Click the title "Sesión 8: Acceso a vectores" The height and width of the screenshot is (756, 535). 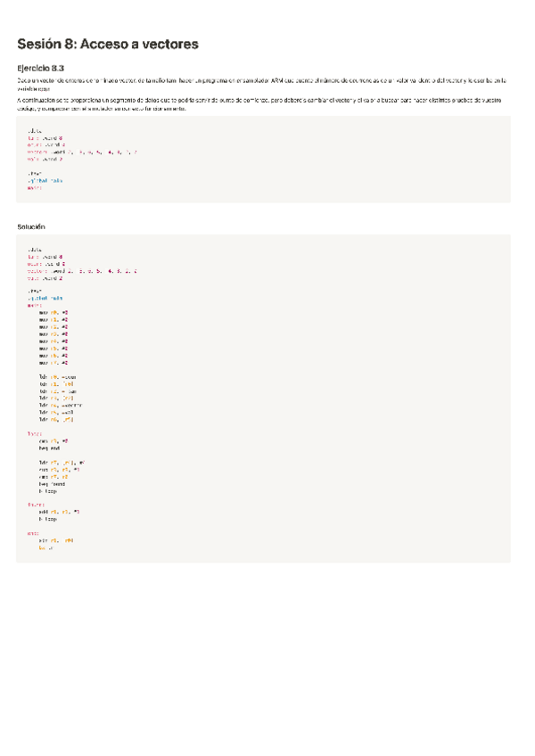click(107, 44)
